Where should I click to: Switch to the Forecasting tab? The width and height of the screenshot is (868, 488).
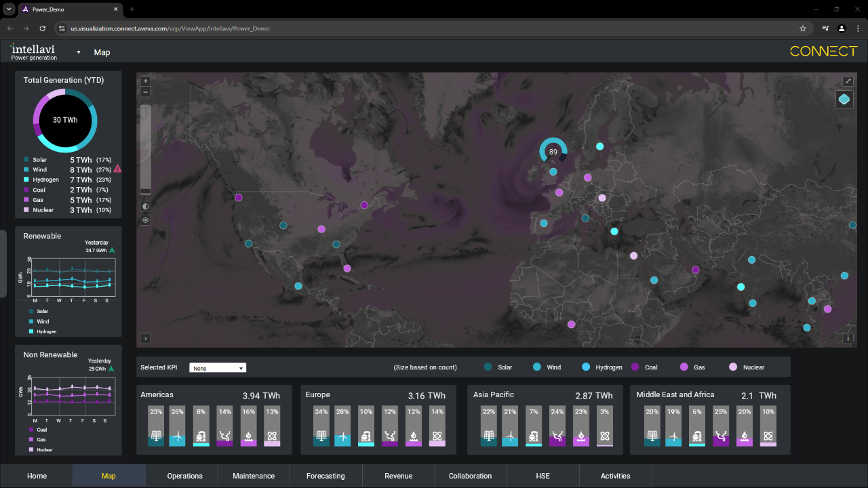pyautogui.click(x=325, y=476)
